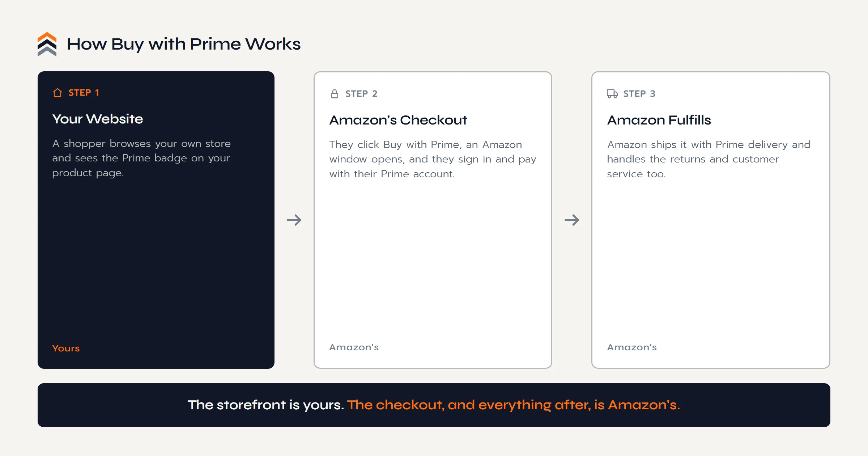Image resolution: width=868 pixels, height=456 pixels.
Task: Click 'Amazon's' label in the Step 3 card
Action: 632,347
